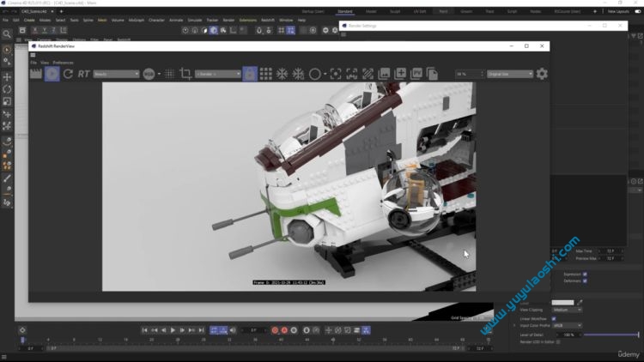Image resolution: width=644 pixels, height=362 pixels.
Task: Toggle RT real-time mode in RenderView
Action: [x=84, y=74]
